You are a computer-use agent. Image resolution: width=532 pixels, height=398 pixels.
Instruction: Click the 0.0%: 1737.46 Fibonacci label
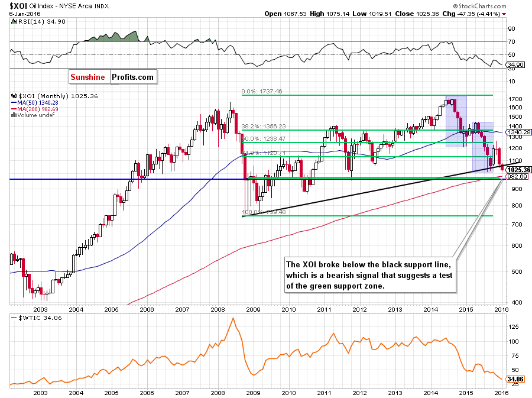click(x=262, y=91)
